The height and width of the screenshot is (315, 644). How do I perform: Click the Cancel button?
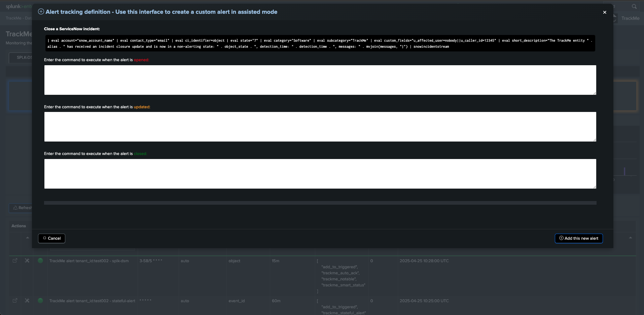coord(51,238)
